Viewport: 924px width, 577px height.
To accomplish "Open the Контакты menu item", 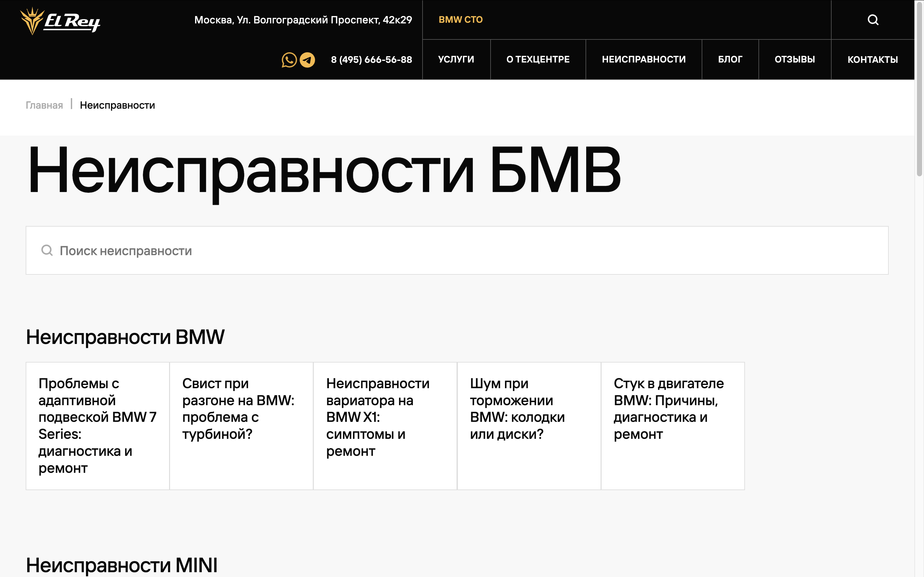I will (x=872, y=60).
